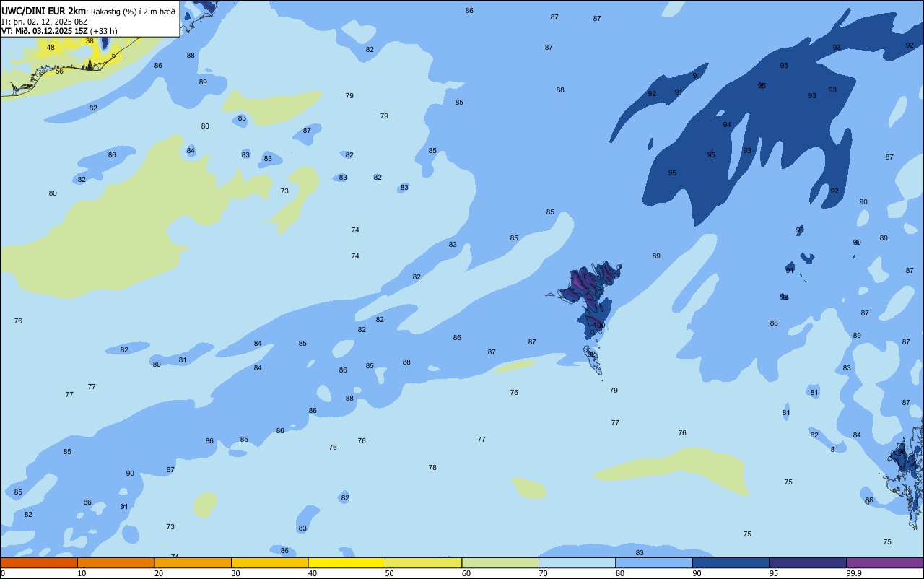The width and height of the screenshot is (924, 579).
Task: Select the 38 humidity value near the coast
Action: click(90, 41)
